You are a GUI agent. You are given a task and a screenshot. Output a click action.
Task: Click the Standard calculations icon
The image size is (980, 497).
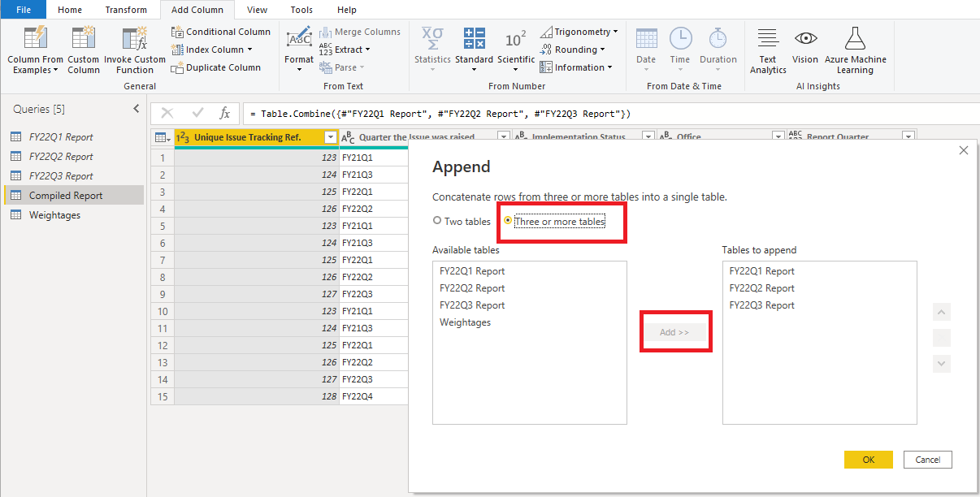[x=474, y=39]
